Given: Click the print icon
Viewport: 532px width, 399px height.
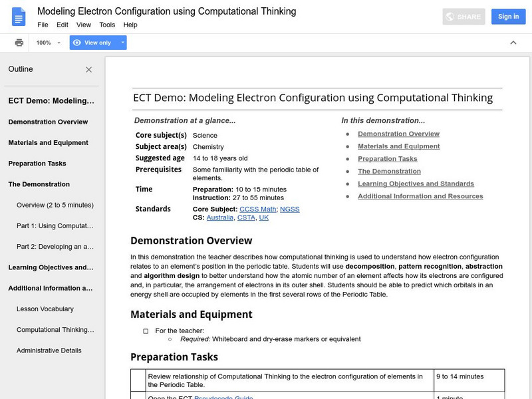Looking at the screenshot, I should tap(19, 43).
